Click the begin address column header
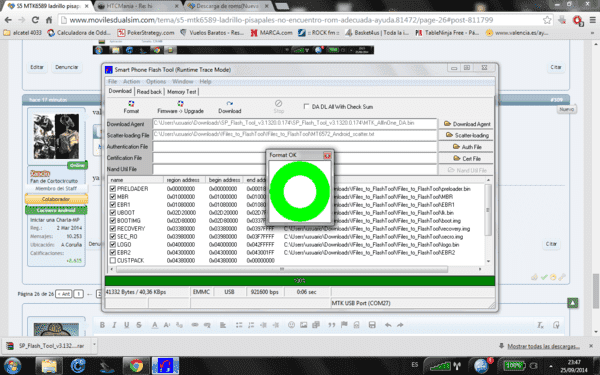 point(225,180)
